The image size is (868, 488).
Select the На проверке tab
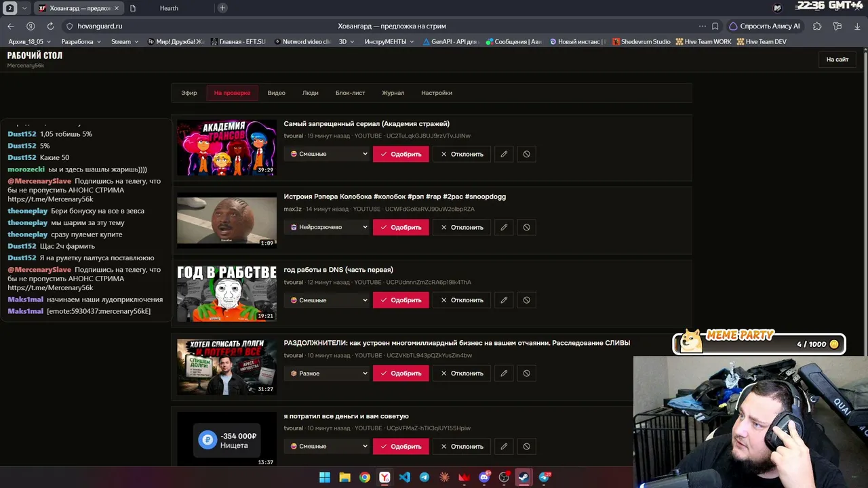point(232,93)
